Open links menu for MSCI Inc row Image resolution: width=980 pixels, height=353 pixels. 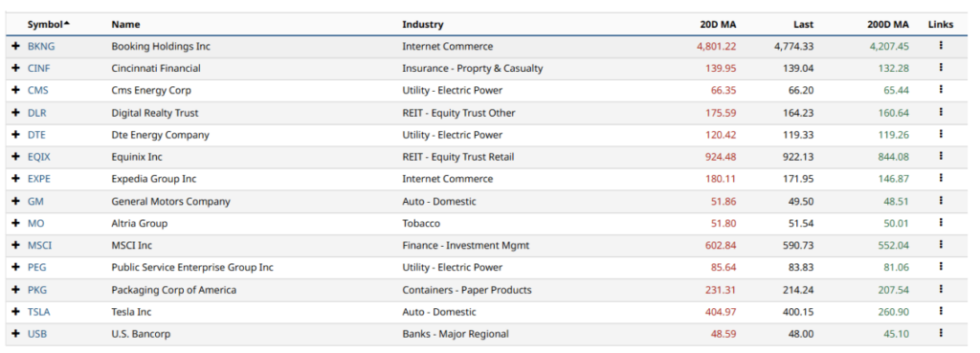pos(941,245)
